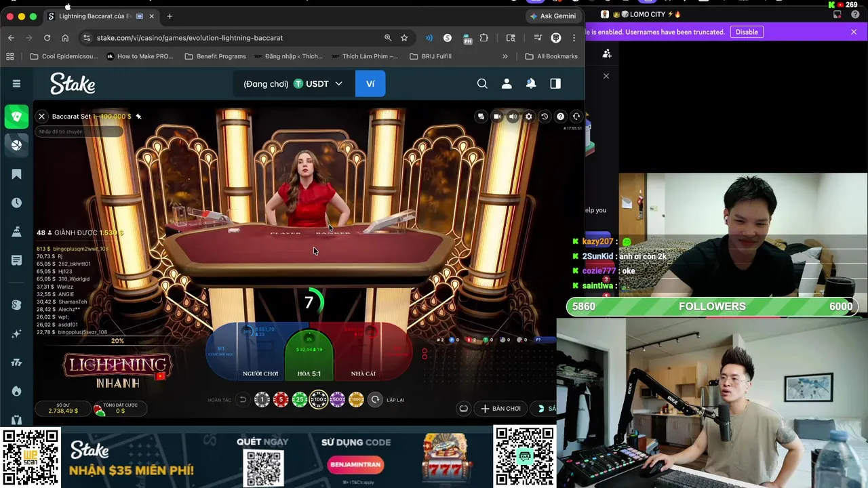The image size is (868, 488).
Task: Select the green 25 value chip
Action: [300, 400]
